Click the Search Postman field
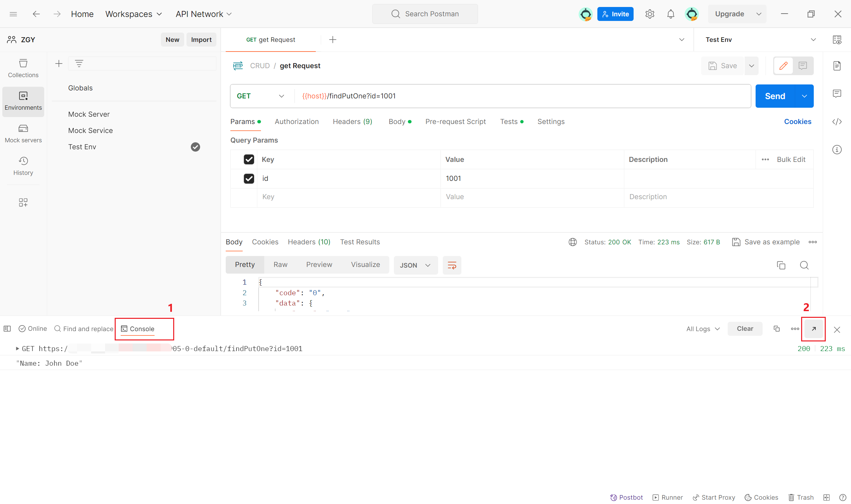Screen dimensions: 851x504 coord(425,14)
